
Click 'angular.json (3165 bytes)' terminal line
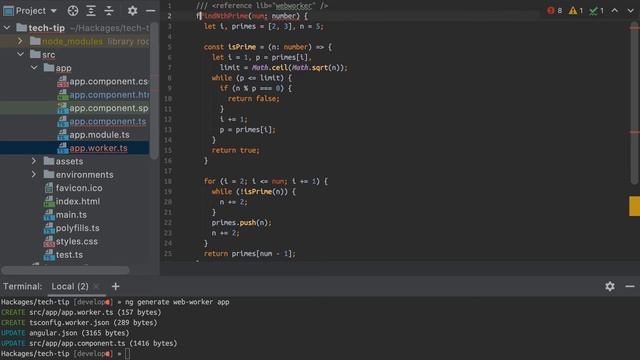point(79,333)
